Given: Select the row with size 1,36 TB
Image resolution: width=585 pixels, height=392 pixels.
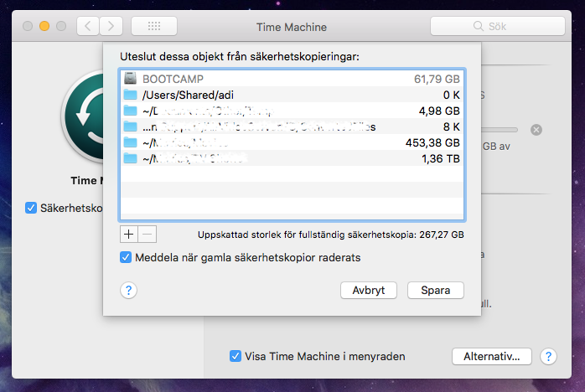Looking at the screenshot, I should (292, 158).
